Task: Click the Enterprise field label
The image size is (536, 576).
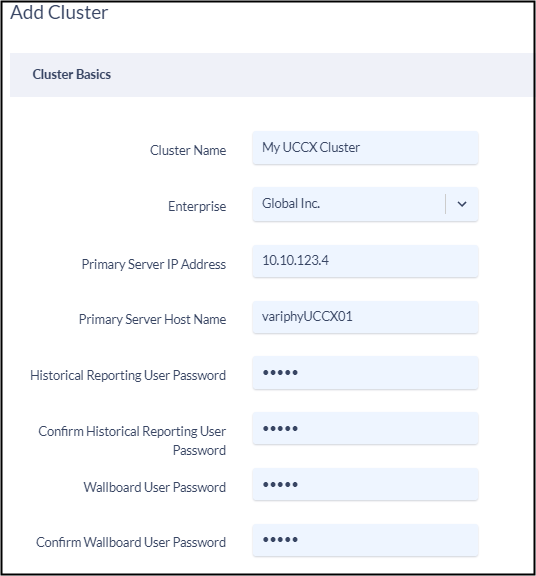Action: [197, 206]
